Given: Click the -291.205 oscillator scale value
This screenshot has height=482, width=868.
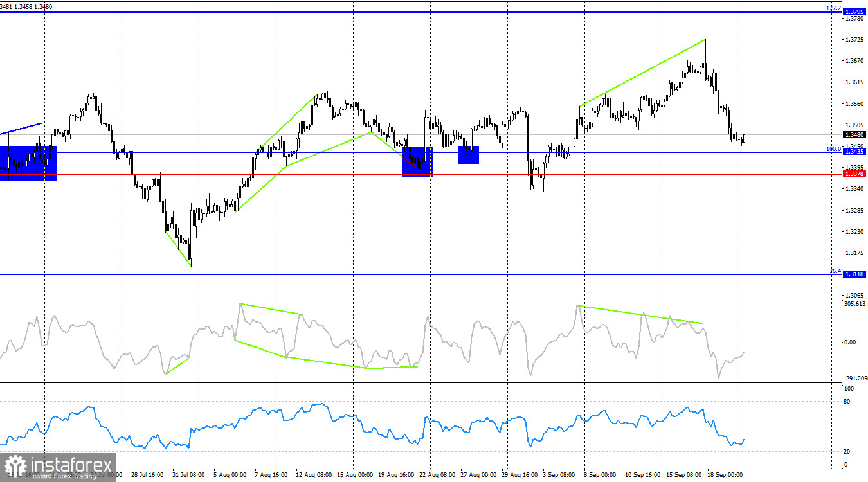Looking at the screenshot, I should tap(855, 379).
